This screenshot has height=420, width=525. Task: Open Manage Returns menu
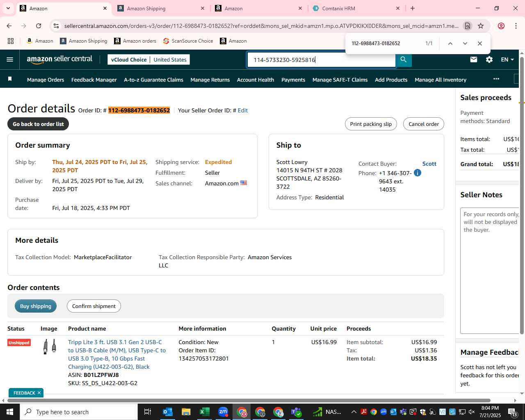pos(210,80)
